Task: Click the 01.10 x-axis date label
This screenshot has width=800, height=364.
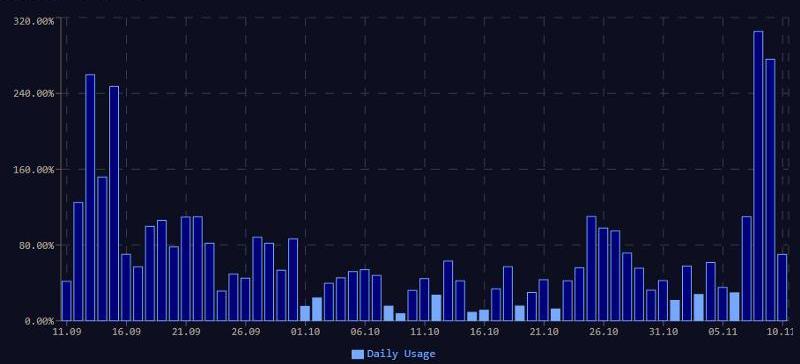Action: pos(306,332)
